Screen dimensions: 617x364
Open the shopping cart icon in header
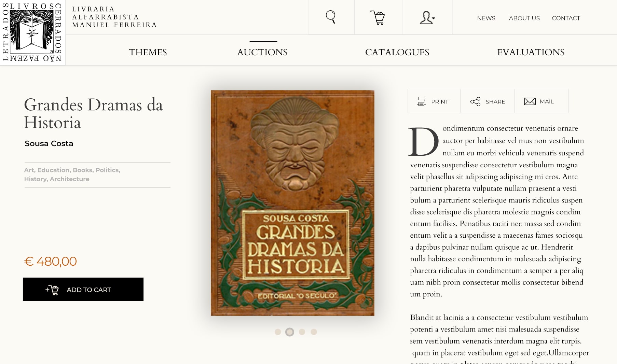(x=378, y=18)
